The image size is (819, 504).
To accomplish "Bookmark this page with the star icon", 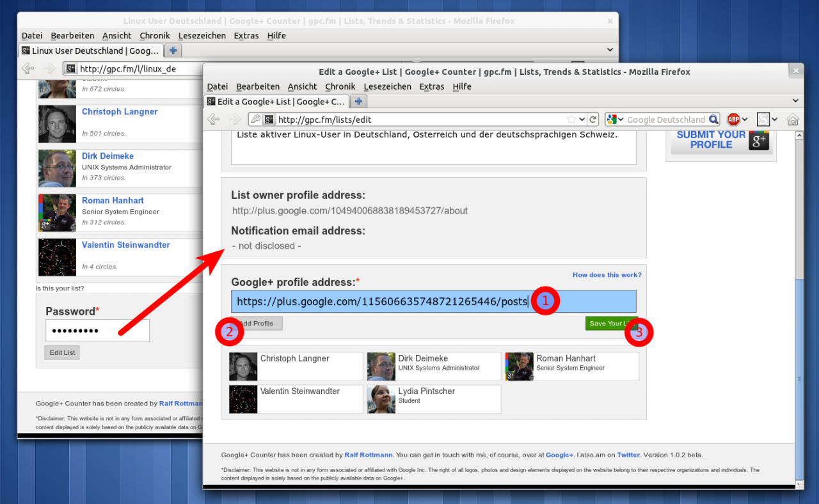I will coord(571,120).
